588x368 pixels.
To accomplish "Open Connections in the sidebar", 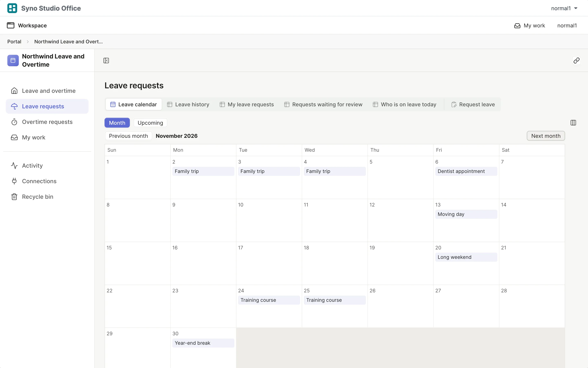I will (x=47, y=181).
